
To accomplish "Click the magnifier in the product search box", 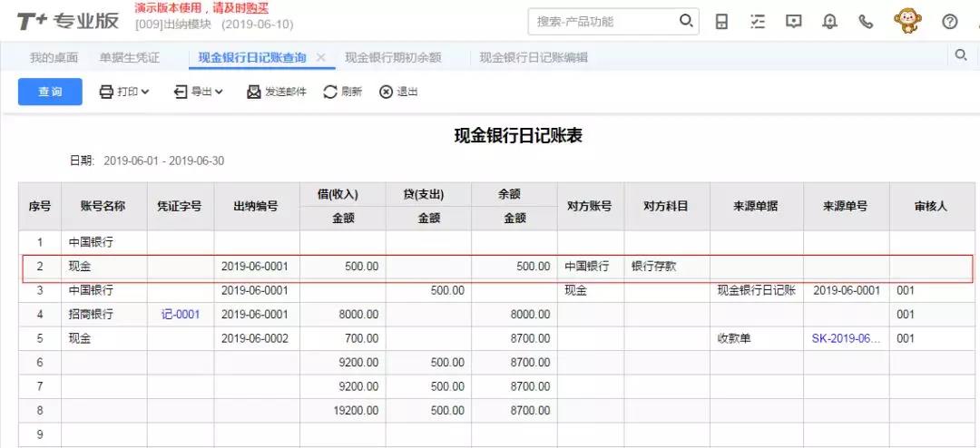I will click(x=686, y=21).
